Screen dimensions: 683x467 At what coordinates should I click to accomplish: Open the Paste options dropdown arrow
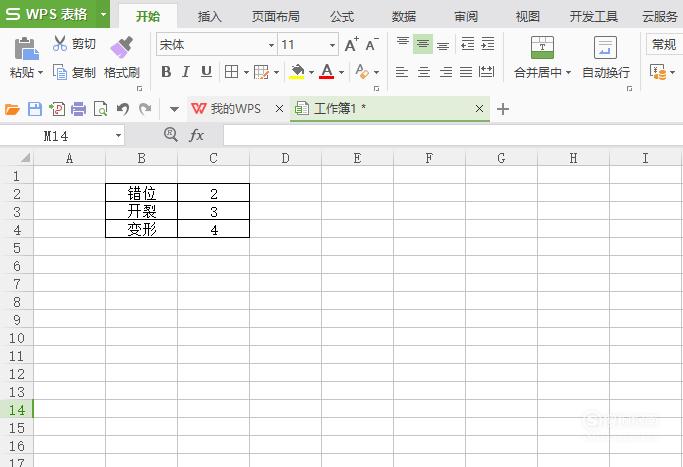click(x=41, y=72)
